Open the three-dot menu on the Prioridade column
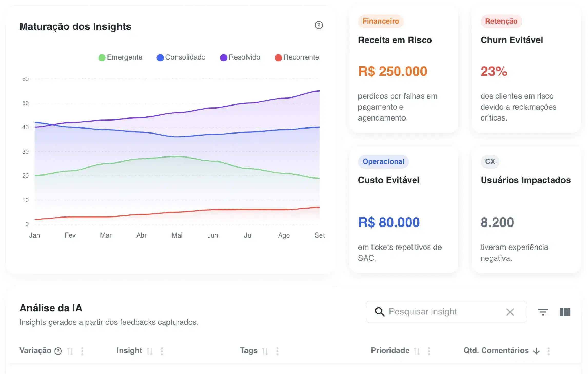 tap(429, 350)
